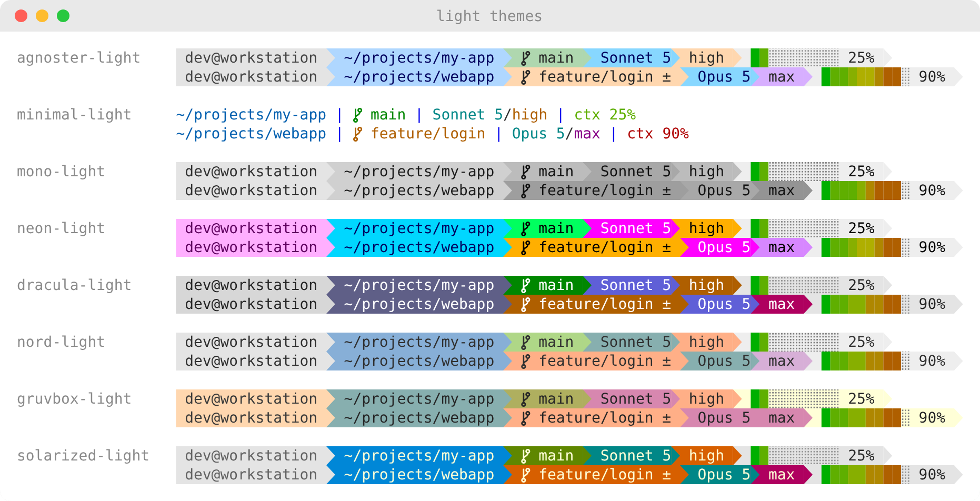Image resolution: width=980 pixels, height=501 pixels.
Task: Click the branch icon before feature/login in solarized-light
Action: (x=525, y=475)
